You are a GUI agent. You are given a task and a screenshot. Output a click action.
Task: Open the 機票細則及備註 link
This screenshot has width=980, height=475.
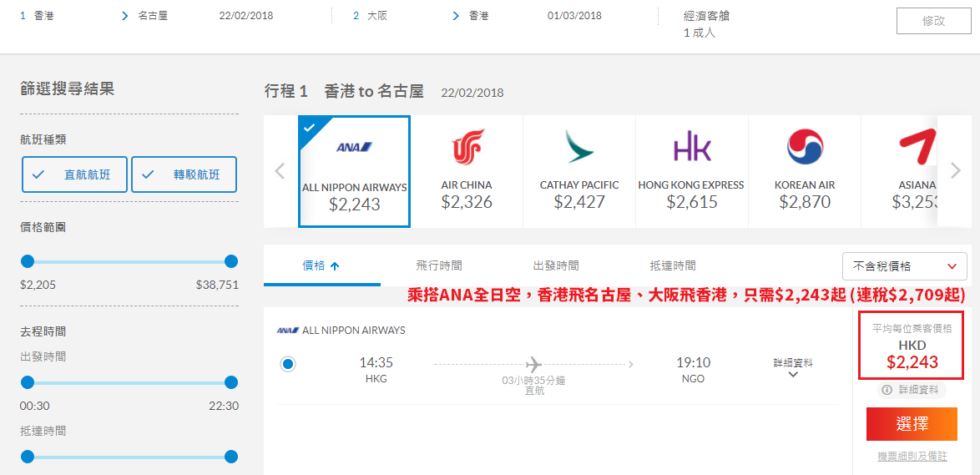[x=912, y=457]
